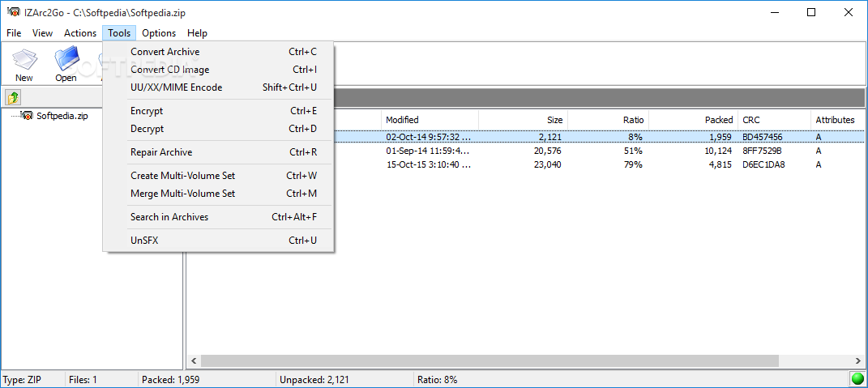Click horizontal scrollbar right arrow

click(858, 361)
